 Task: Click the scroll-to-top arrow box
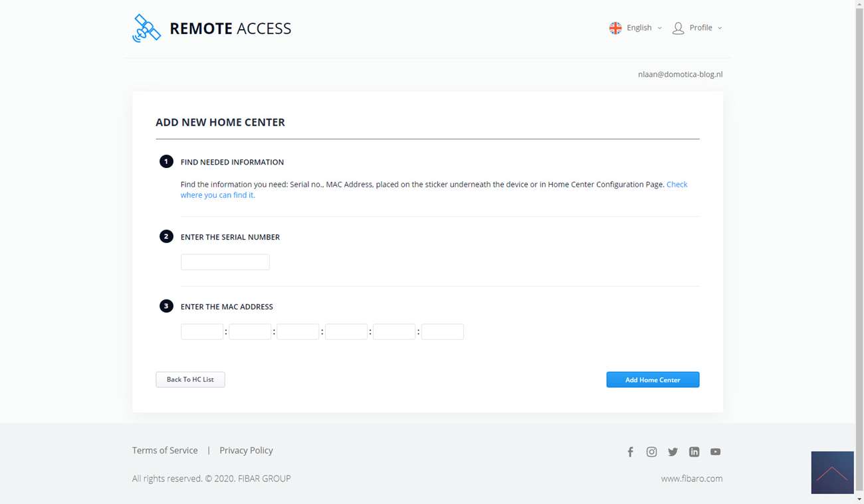[x=832, y=473]
